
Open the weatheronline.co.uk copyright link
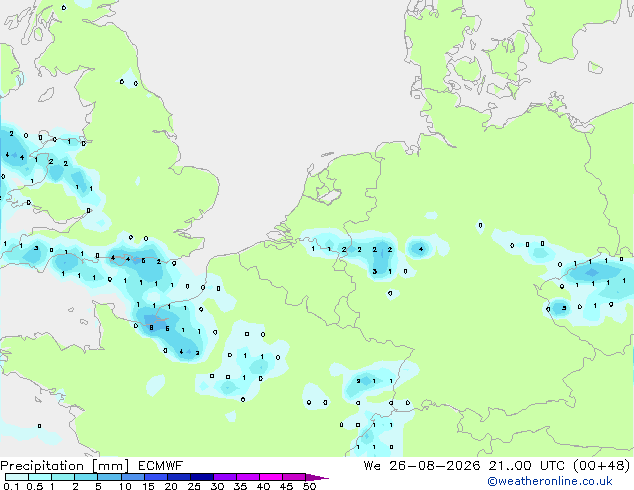point(550,481)
